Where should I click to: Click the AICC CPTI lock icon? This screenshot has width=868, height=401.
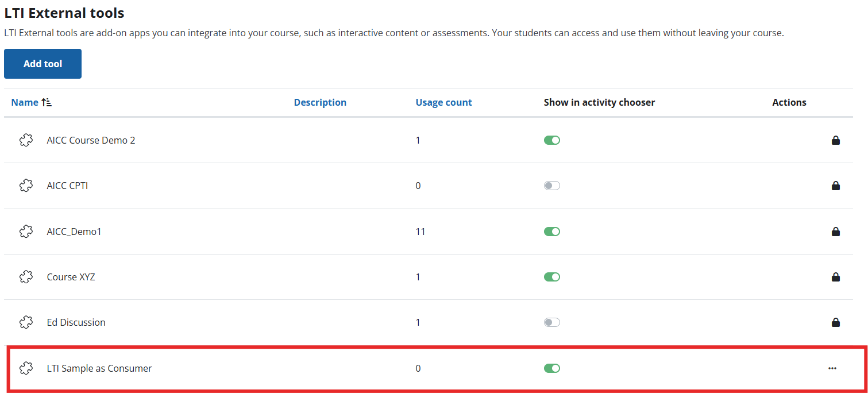[835, 186]
